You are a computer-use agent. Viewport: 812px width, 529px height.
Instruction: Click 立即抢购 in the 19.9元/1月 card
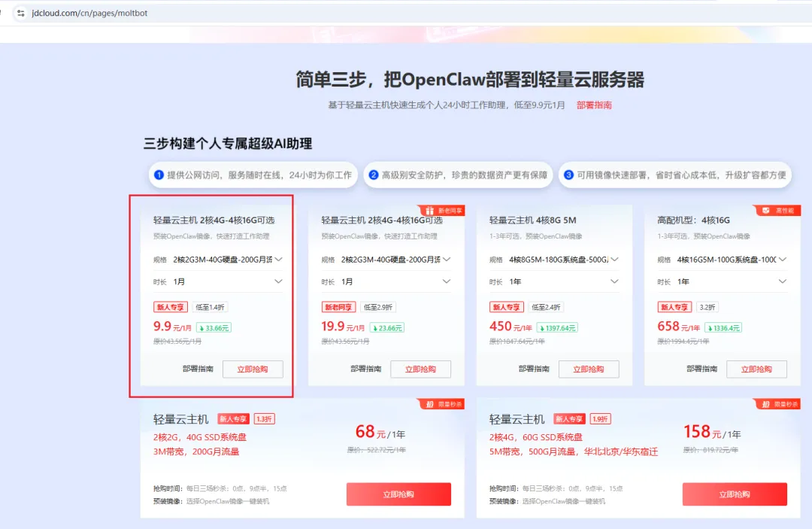(x=420, y=369)
